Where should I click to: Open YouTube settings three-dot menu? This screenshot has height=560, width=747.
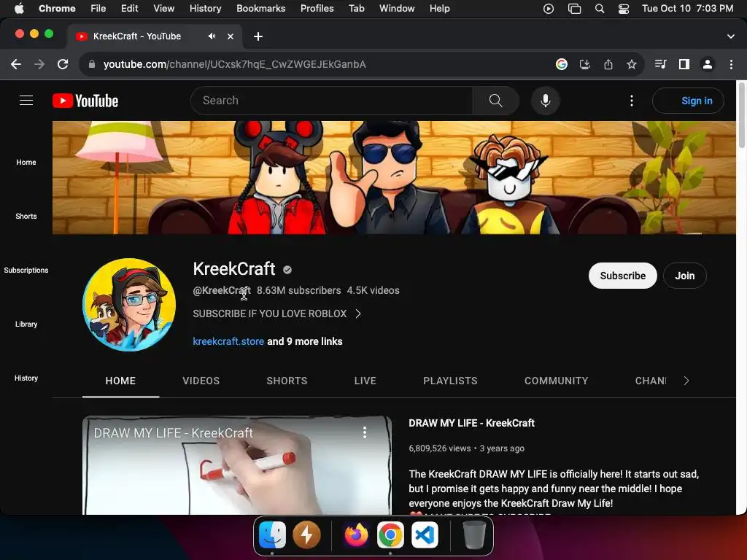pos(632,101)
